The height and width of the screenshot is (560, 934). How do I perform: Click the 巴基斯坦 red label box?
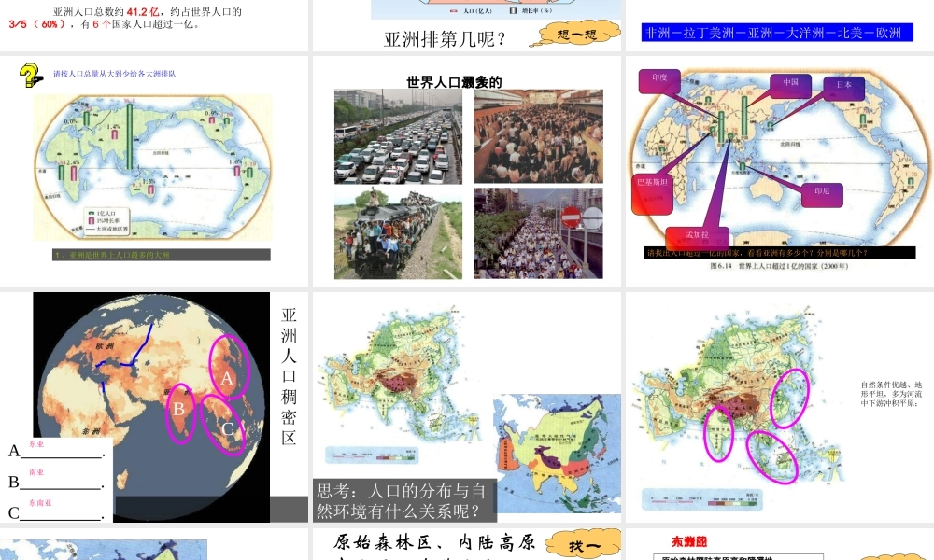652,194
